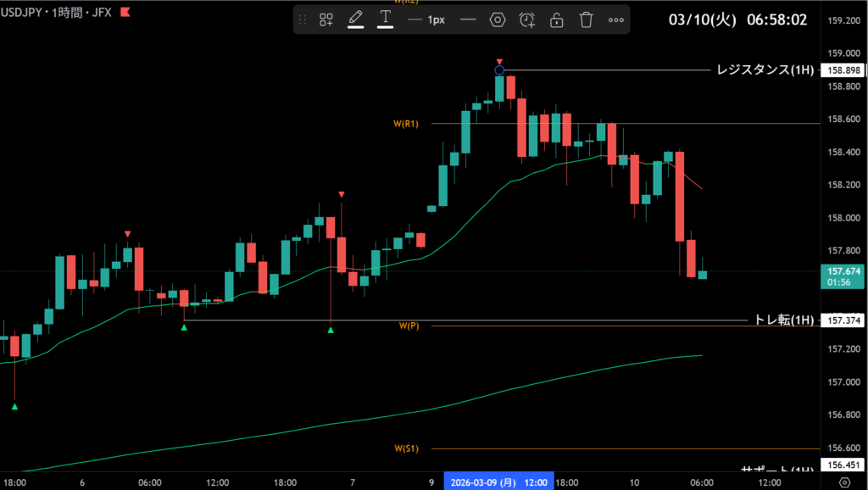The width and height of the screenshot is (868, 490).
Task: Click the トレ転(1H) line label
Action: tap(784, 320)
